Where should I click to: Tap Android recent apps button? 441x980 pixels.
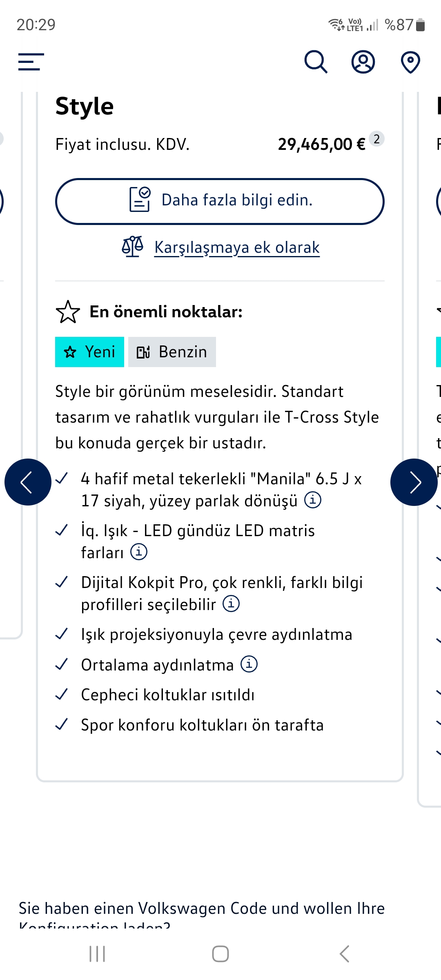(97, 954)
